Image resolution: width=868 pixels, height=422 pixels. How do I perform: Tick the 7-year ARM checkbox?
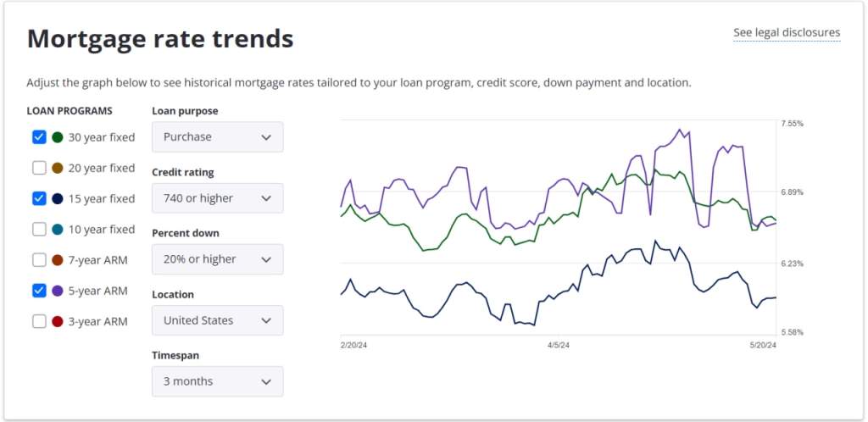[39, 259]
